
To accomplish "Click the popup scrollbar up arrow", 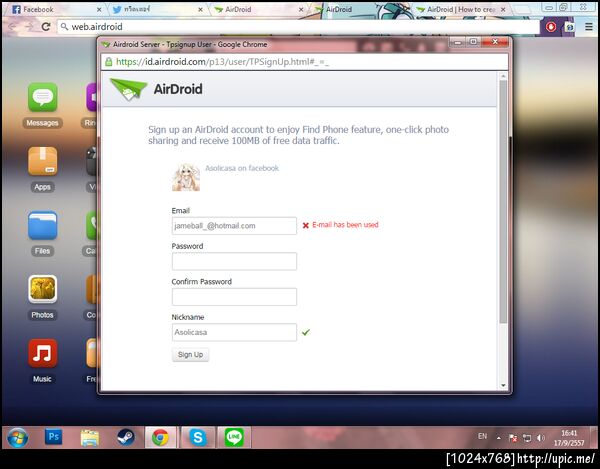I will tap(503, 77).
